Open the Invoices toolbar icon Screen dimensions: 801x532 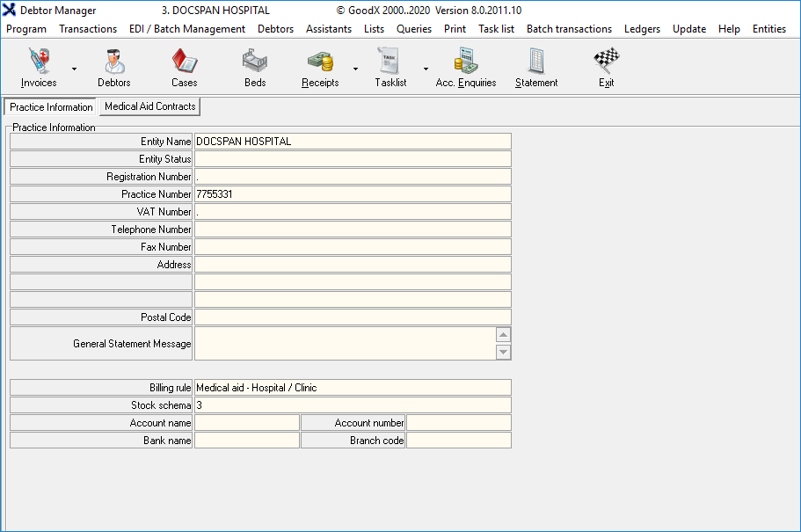(x=39, y=68)
